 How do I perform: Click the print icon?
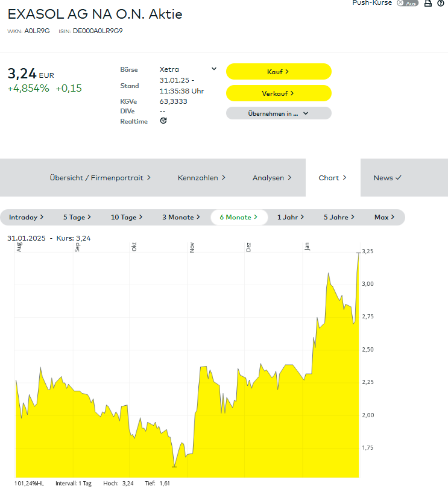[x=428, y=3]
